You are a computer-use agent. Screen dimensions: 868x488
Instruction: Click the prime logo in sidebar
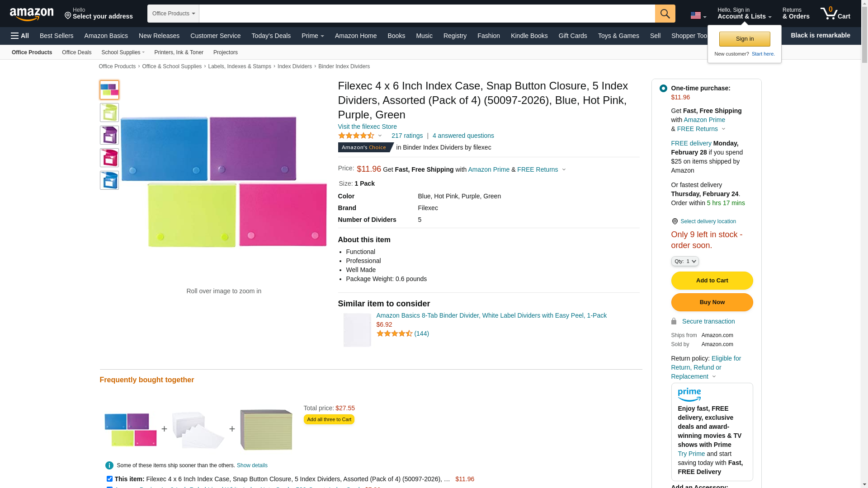[689, 394]
